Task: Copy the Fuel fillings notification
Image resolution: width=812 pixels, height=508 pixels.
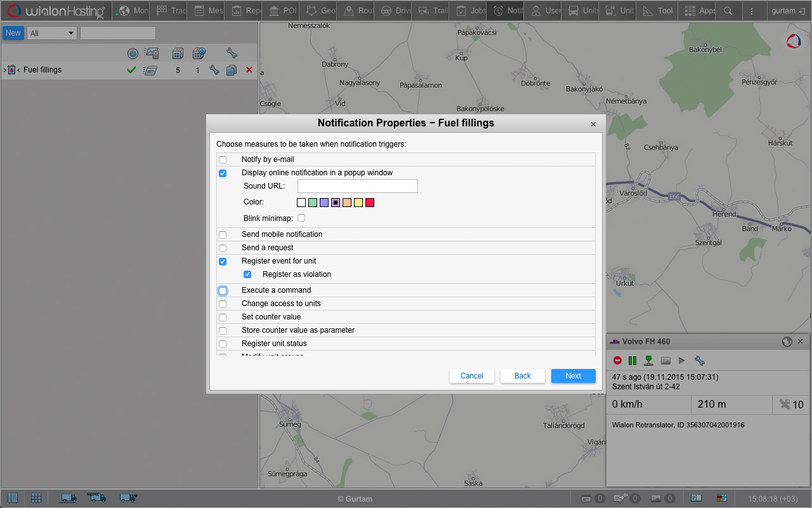Action: (232, 70)
